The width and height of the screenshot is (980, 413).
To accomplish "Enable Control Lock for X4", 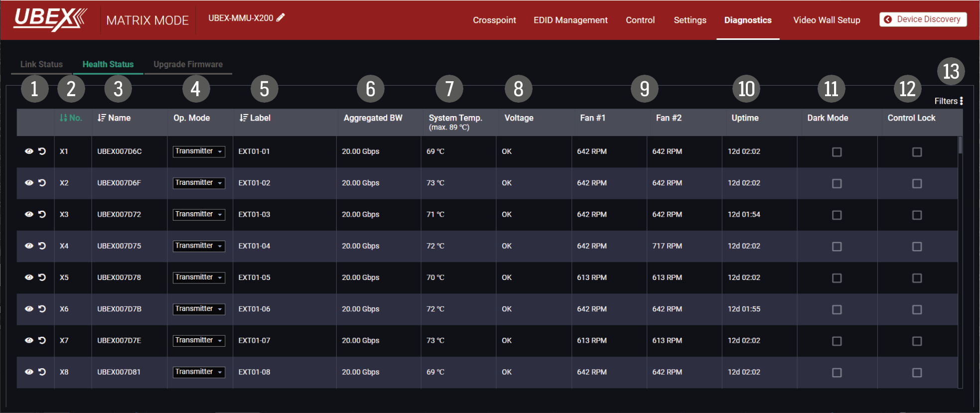I will 917,247.
